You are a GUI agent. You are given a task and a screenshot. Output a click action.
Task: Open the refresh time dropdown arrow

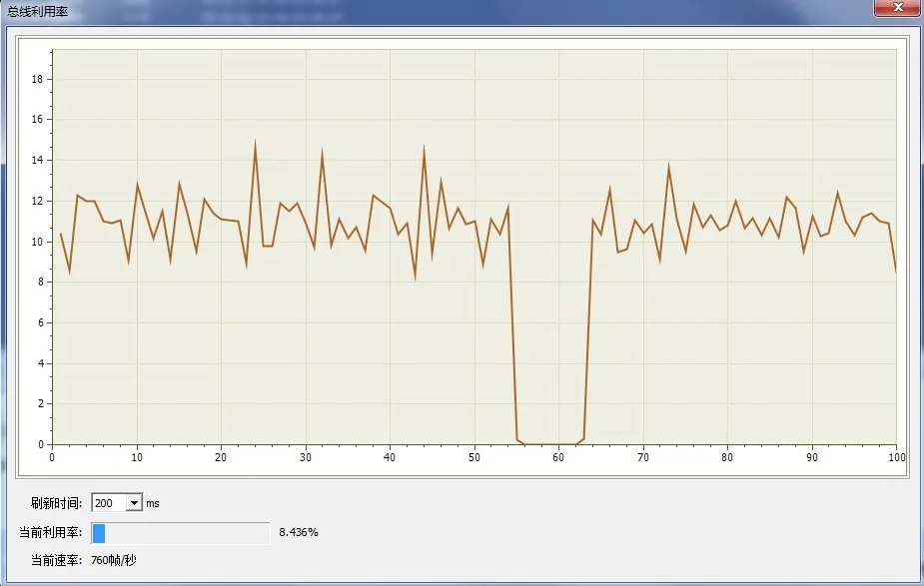135,503
